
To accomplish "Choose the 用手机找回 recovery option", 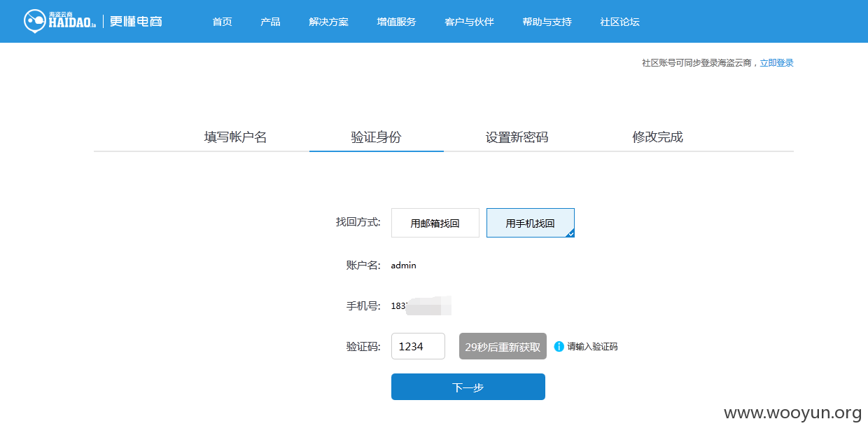I will [x=531, y=223].
